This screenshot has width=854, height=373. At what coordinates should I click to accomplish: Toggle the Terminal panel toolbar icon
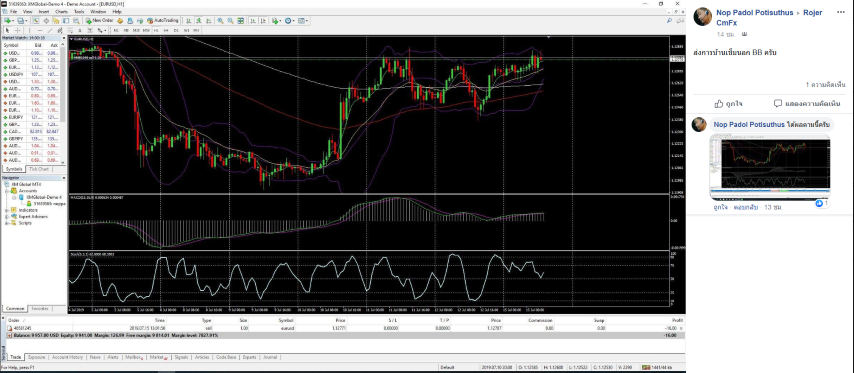pos(66,21)
